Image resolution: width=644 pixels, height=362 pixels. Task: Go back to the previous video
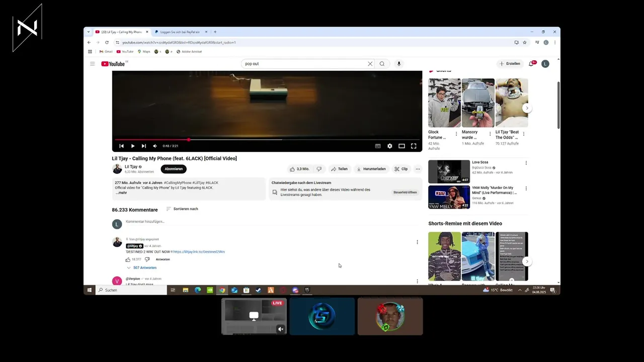pyautogui.click(x=121, y=146)
